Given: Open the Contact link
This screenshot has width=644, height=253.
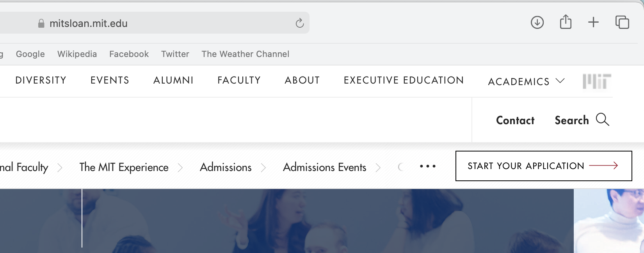Looking at the screenshot, I should coord(515,120).
